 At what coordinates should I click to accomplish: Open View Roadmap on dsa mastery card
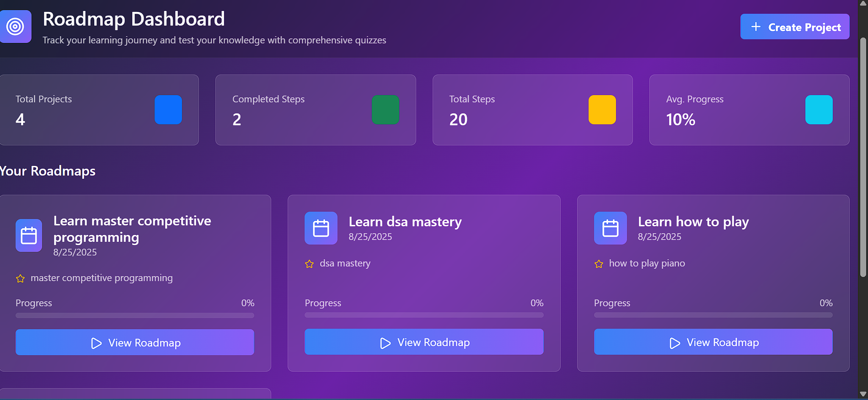[424, 342]
